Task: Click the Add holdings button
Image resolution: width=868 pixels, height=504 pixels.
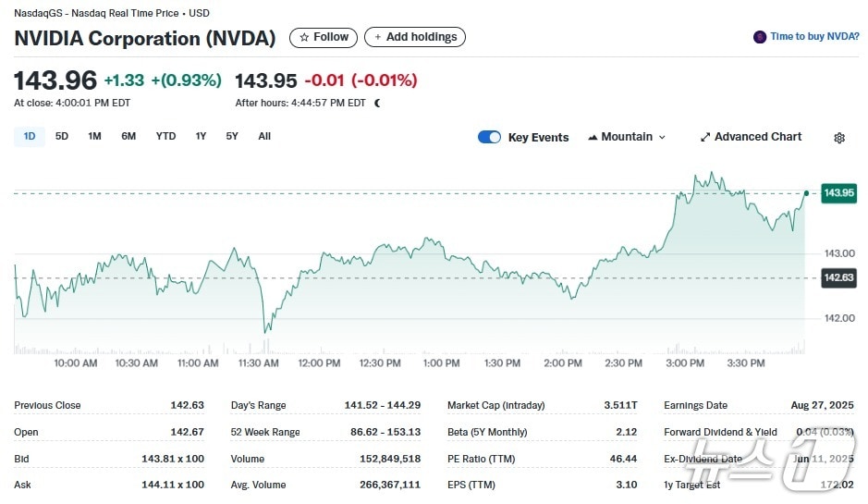Action: pos(415,37)
